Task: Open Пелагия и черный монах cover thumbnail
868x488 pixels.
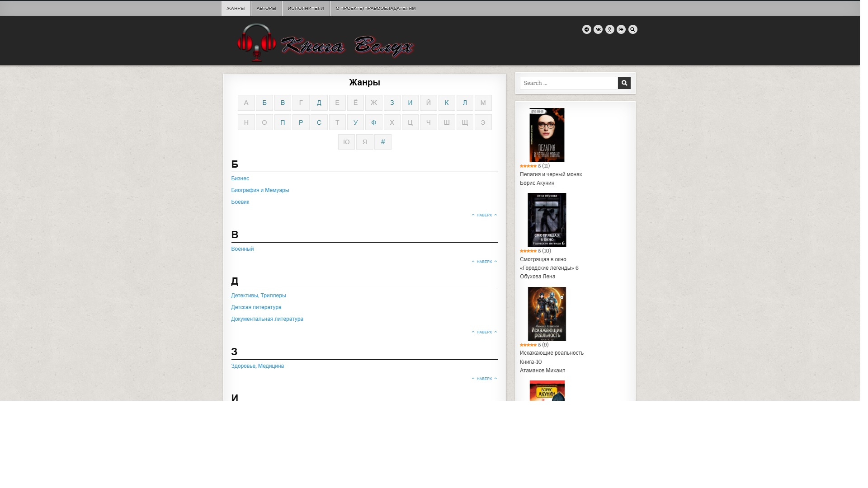Action: tap(547, 135)
